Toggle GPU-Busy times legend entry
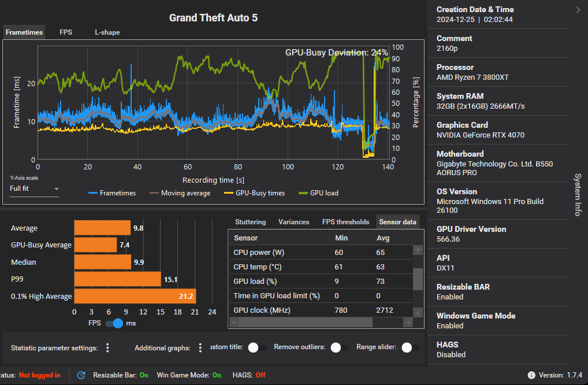 click(254, 193)
